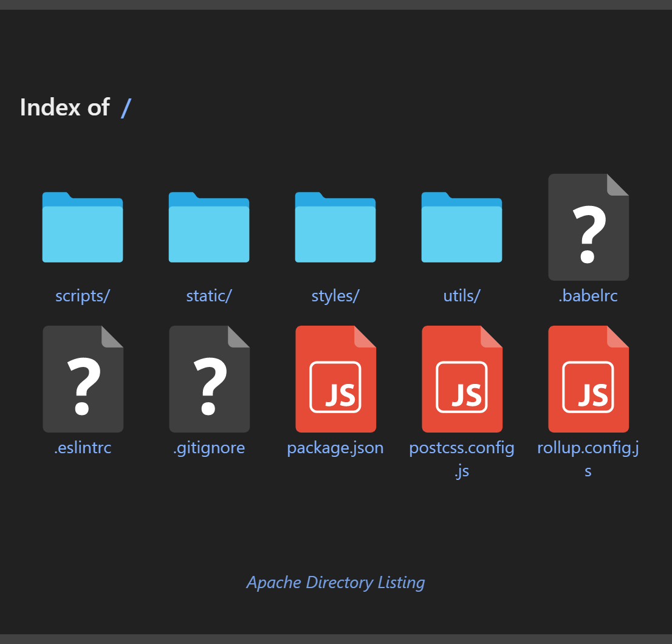Follow the static/ text link
672x644 pixels.
(209, 296)
